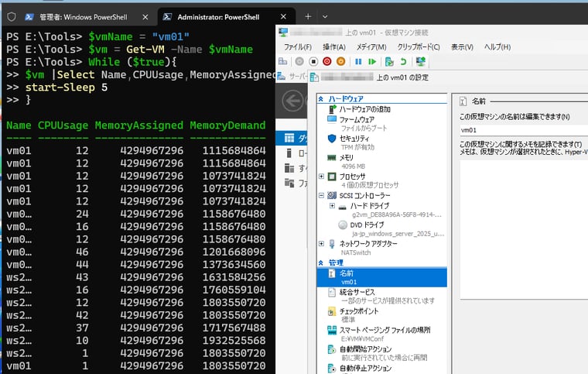588x374 pixels.
Task: Click the MemoryDemand value 1373634560
Action: coord(234,265)
